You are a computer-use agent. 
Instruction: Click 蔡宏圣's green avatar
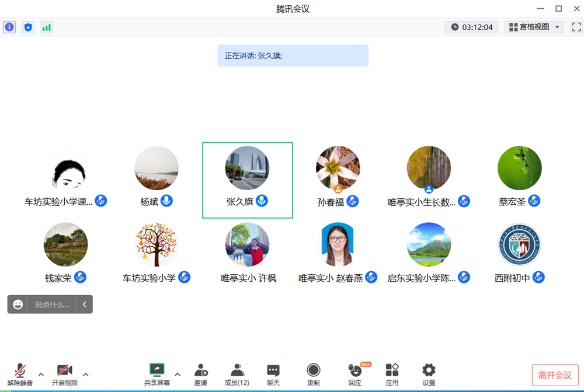coord(520,168)
